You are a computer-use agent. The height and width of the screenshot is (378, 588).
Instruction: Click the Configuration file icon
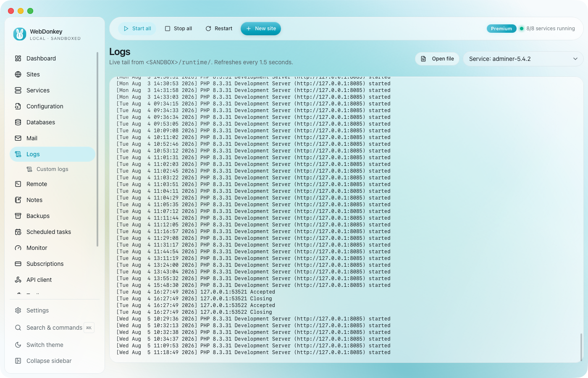(18, 106)
